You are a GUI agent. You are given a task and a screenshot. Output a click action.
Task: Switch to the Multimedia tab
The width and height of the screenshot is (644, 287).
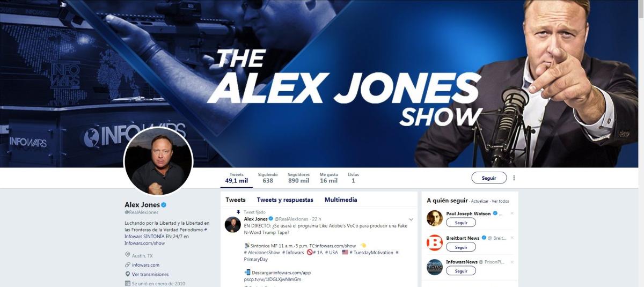341,200
